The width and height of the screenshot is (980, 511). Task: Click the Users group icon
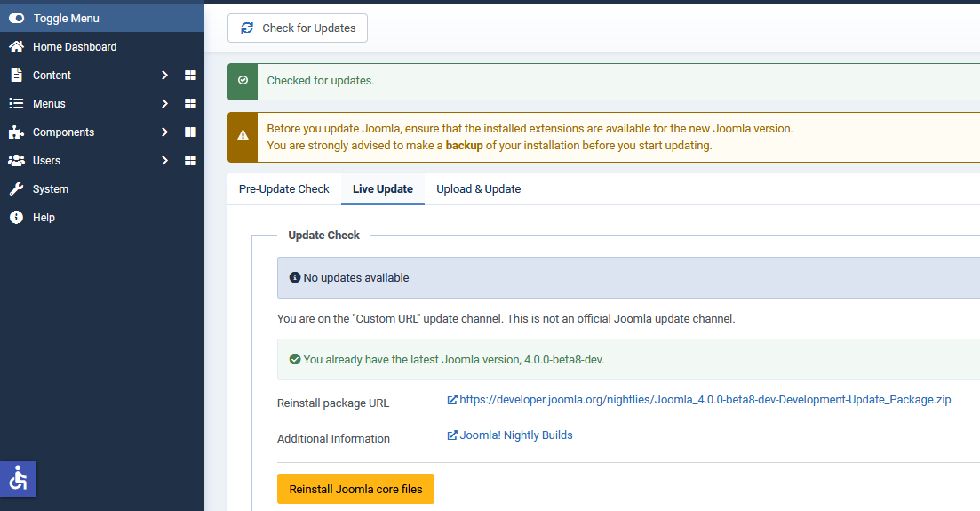(16, 161)
